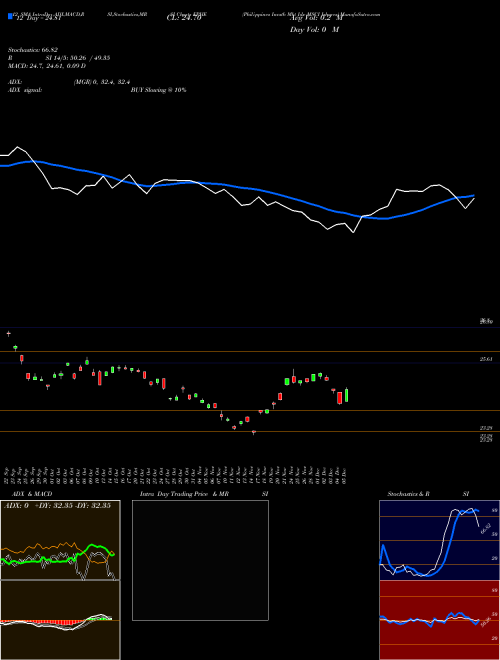This screenshot has height=660, width=500.
Task: Click the 'Avg Vol: 0.2 M' reading
Action: (x=316, y=18)
